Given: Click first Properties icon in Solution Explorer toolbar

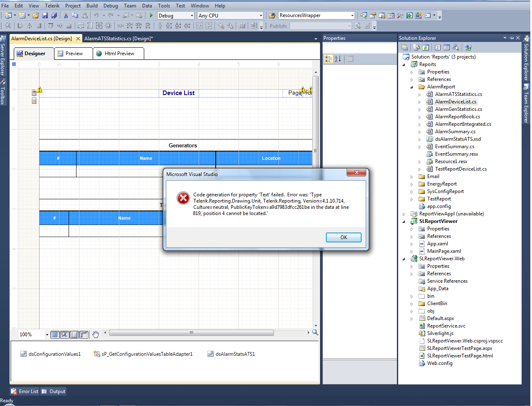Looking at the screenshot, I should (404, 47).
